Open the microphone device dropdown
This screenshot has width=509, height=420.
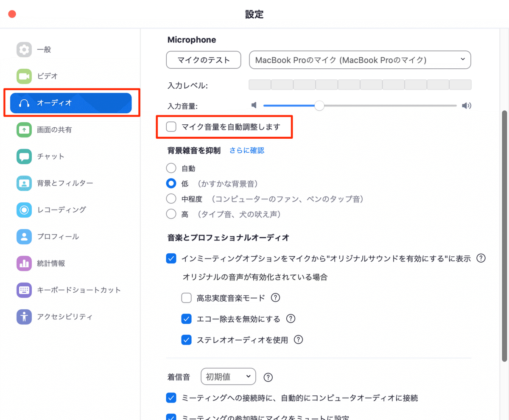point(359,60)
